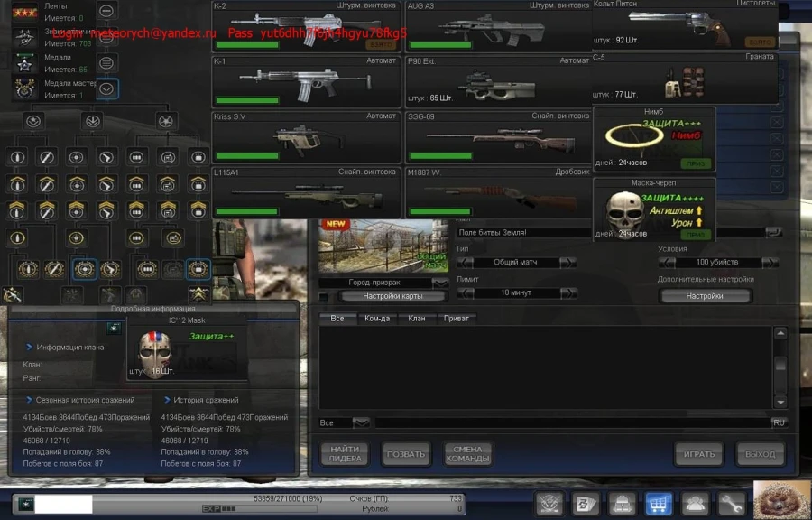Click the right arrow of Лимит 10 минут
The image size is (812, 520).
pos(568,293)
